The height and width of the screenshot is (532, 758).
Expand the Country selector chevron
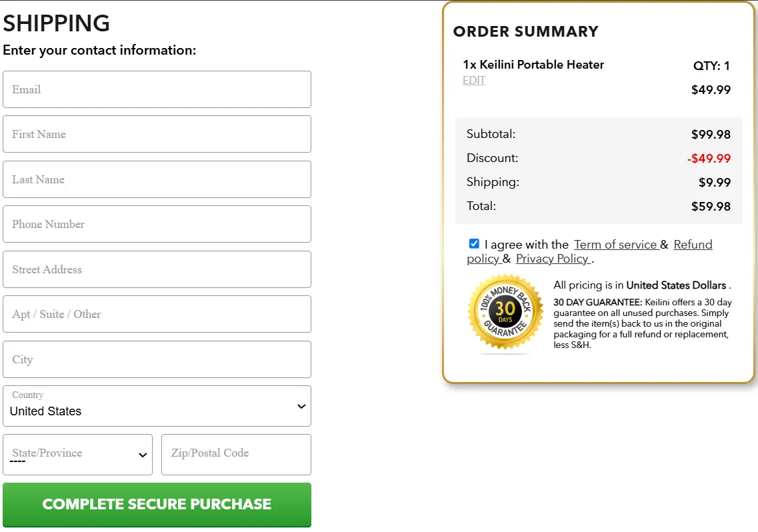[301, 406]
